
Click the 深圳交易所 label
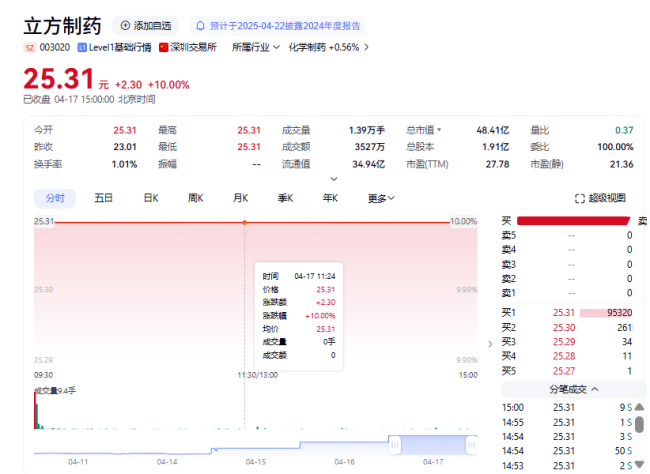pyautogui.click(x=194, y=48)
